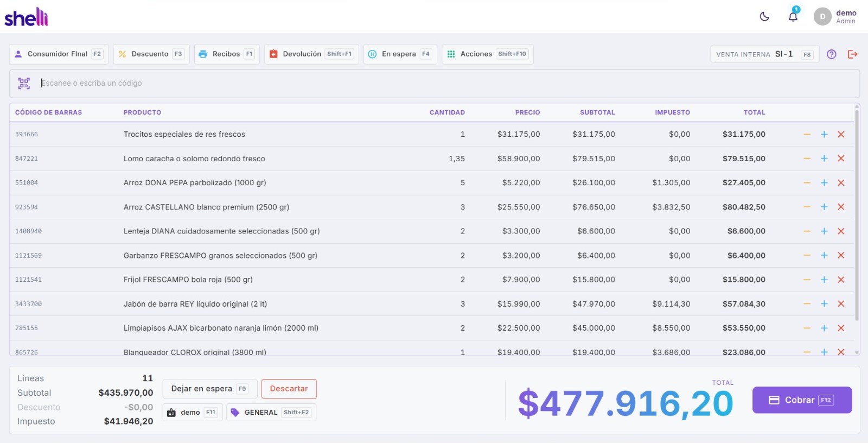
Task: Change VENTA INTERNA SI-1 document type
Action: point(764,54)
